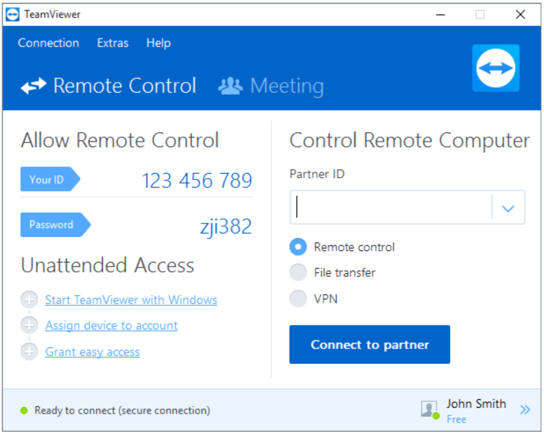Select the Remote control radio option
Viewport: 544px width, 435px height.
point(298,247)
